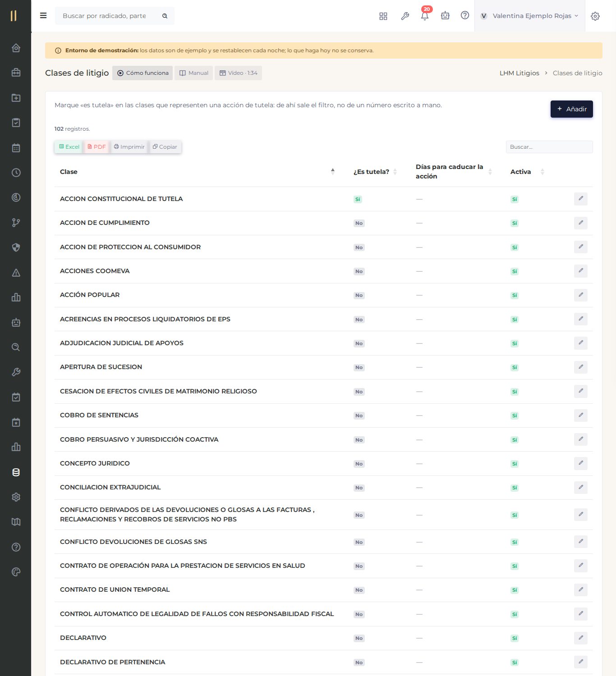Go to home icon in sidebar
Image resolution: width=616 pixels, height=676 pixels.
(16, 48)
